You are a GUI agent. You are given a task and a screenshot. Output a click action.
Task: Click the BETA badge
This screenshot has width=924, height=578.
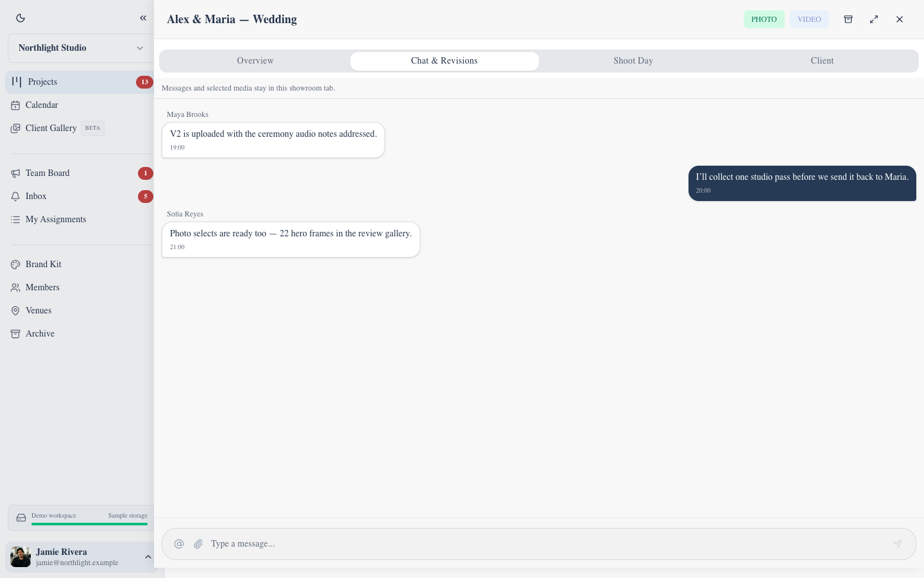(x=92, y=128)
